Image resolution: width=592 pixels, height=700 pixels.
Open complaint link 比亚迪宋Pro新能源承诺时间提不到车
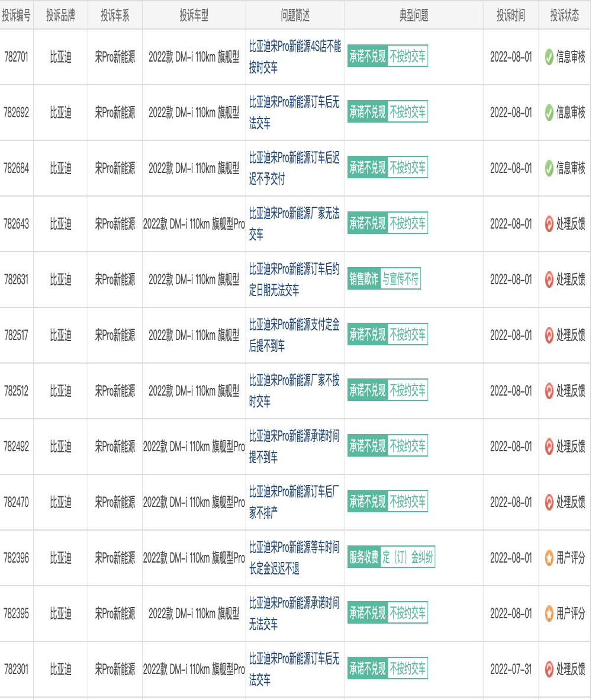click(x=294, y=447)
